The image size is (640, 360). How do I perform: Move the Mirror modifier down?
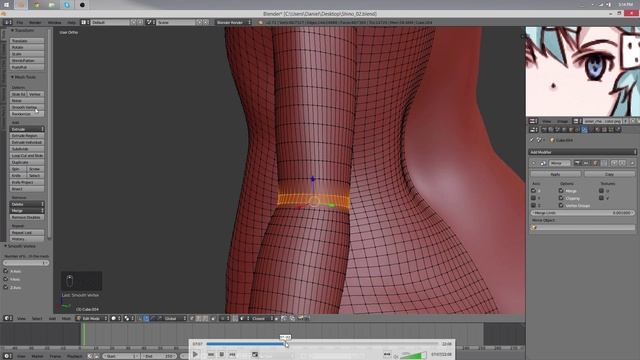622,163
